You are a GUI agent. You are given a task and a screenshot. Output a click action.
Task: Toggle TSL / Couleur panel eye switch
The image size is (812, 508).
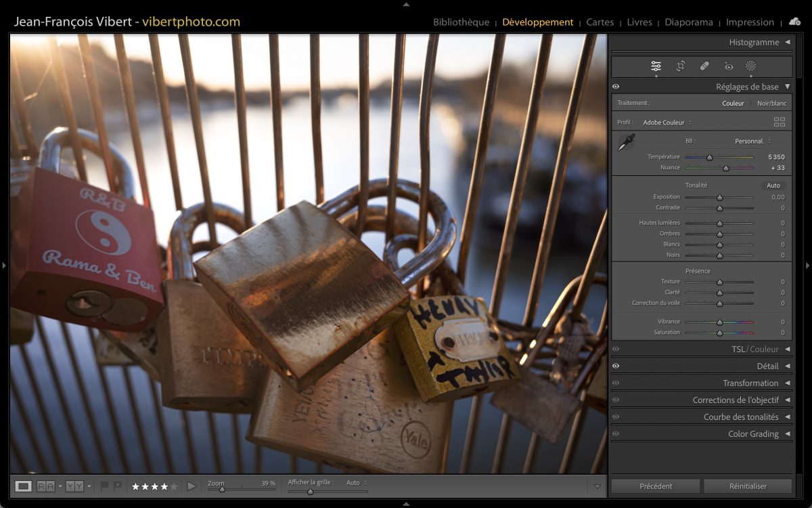(x=616, y=350)
